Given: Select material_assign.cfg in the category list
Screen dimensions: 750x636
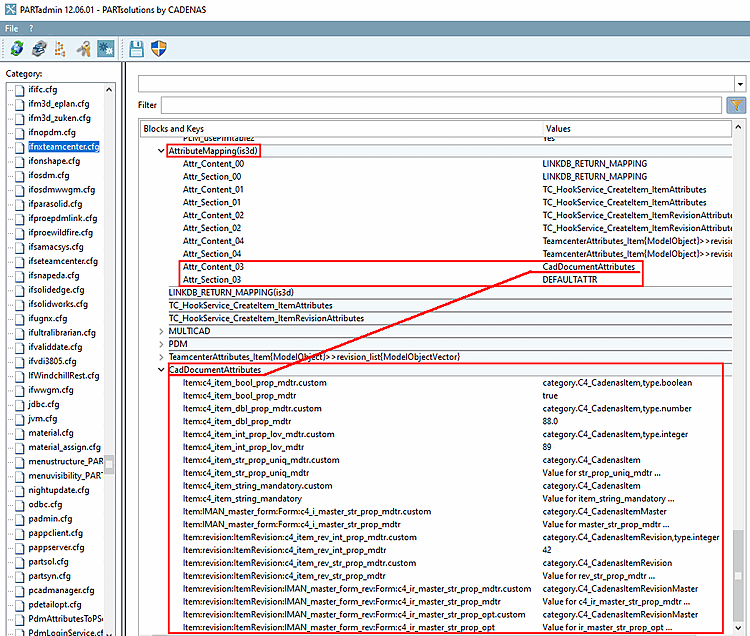Looking at the screenshot, I should pyautogui.click(x=65, y=448).
